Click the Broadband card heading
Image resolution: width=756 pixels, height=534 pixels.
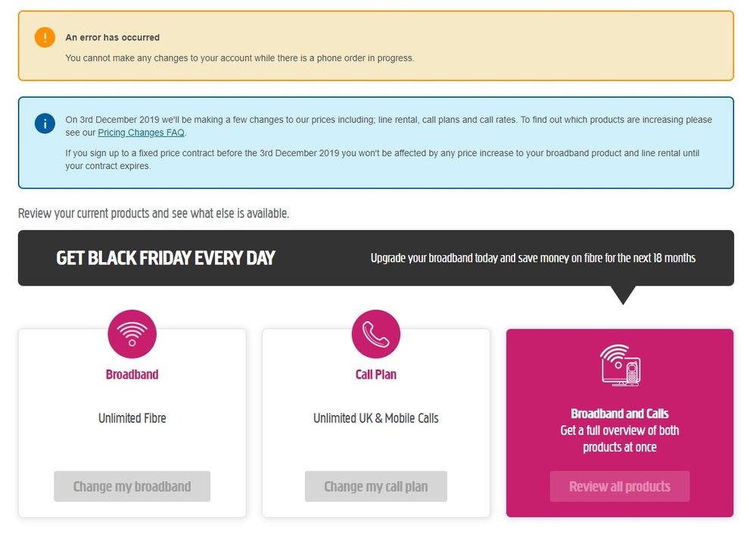click(x=132, y=374)
